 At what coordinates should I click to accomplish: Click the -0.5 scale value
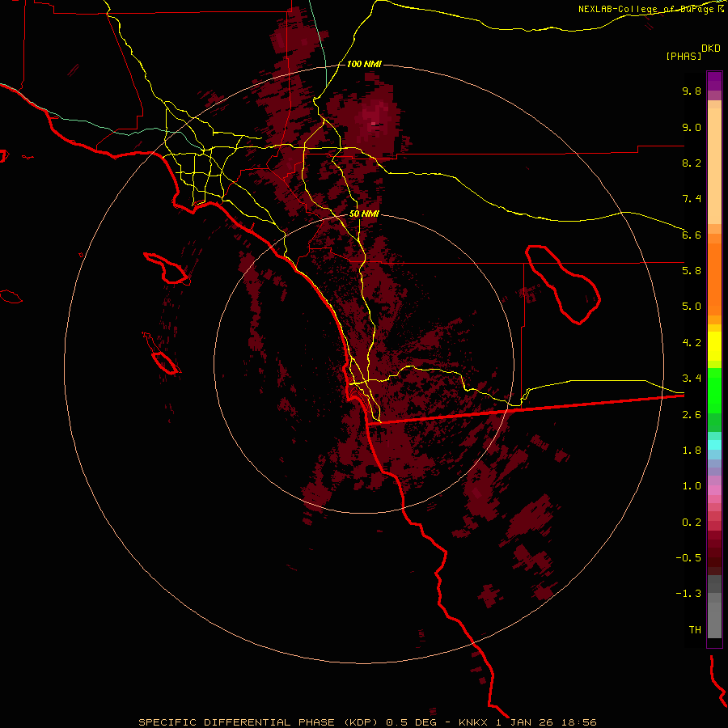coord(688,558)
